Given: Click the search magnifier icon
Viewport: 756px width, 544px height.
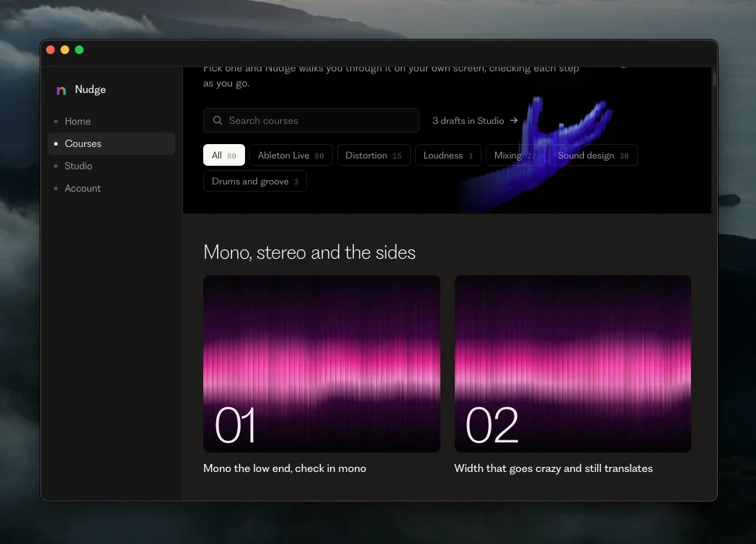Looking at the screenshot, I should [218, 120].
